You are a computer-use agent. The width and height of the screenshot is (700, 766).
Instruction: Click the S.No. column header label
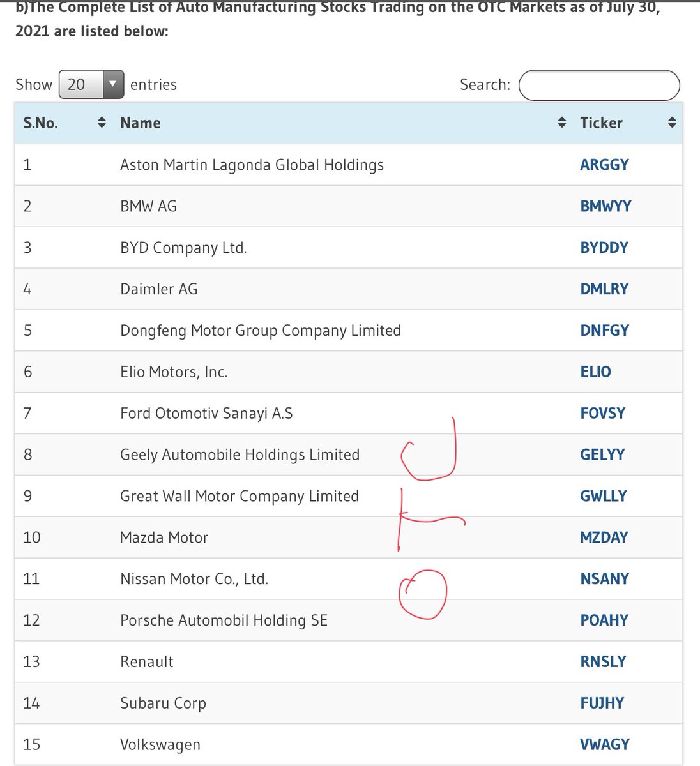[41, 123]
